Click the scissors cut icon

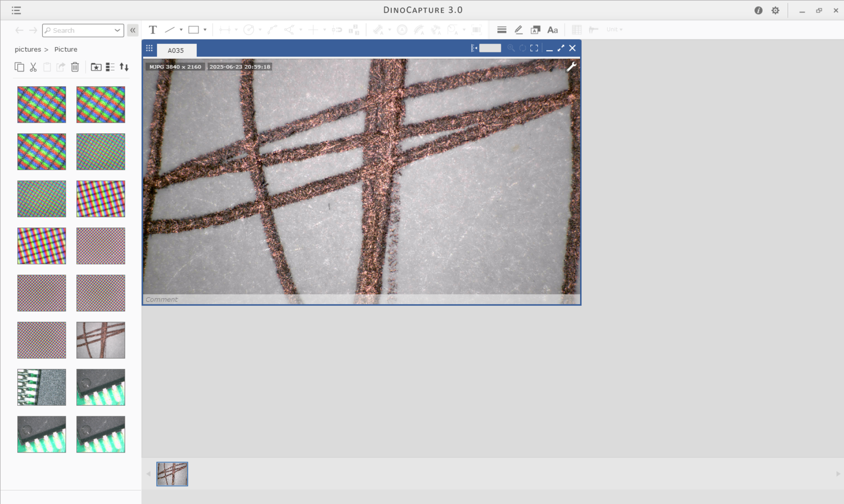[x=33, y=67]
